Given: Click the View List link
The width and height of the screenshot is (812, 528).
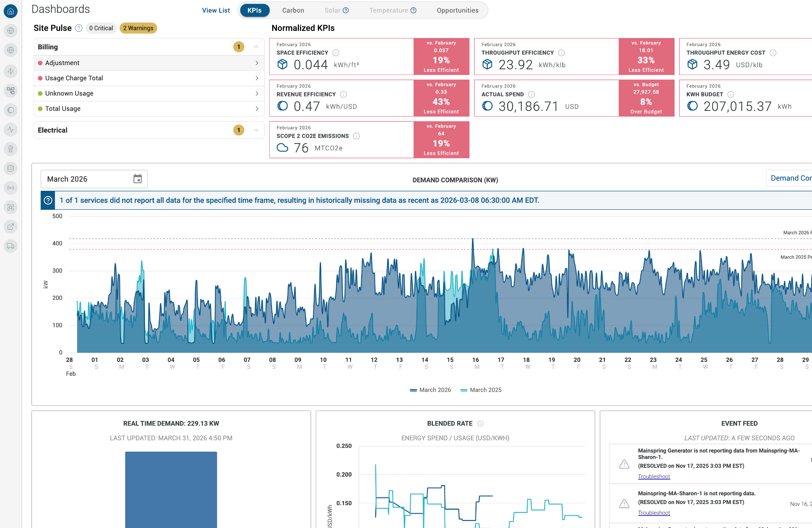Looking at the screenshot, I should click(x=216, y=11).
